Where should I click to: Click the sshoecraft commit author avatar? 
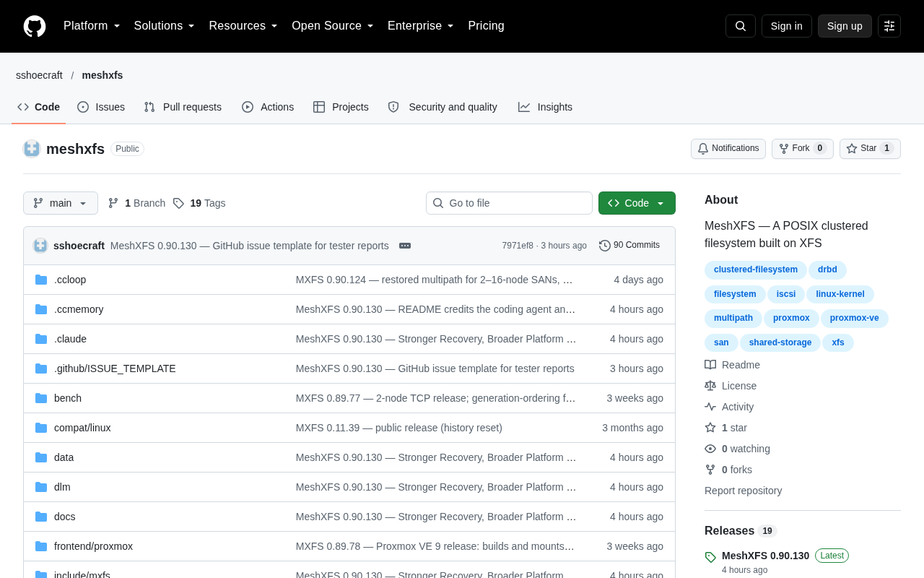[x=40, y=246]
